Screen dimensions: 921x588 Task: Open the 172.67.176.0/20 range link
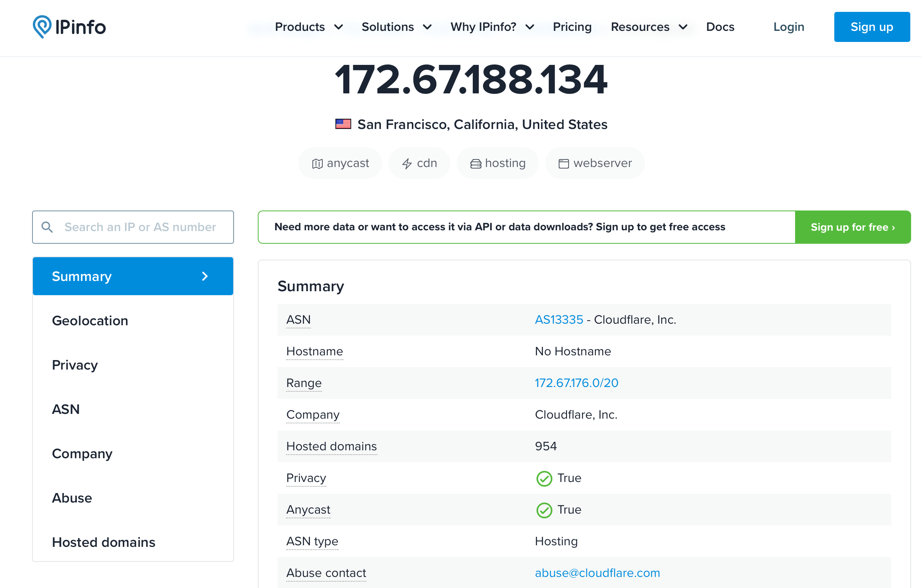click(x=577, y=383)
